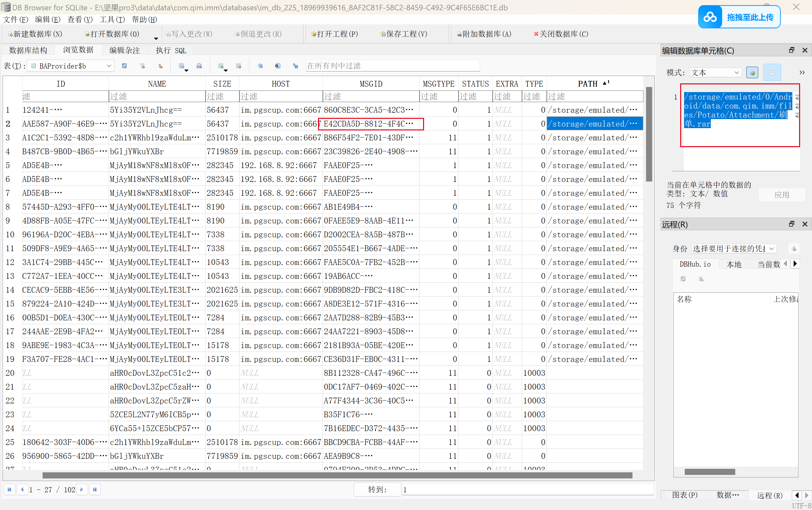Expand the save table as dropdown arrow
Viewport: 812px width, 510px height.
(186, 70)
